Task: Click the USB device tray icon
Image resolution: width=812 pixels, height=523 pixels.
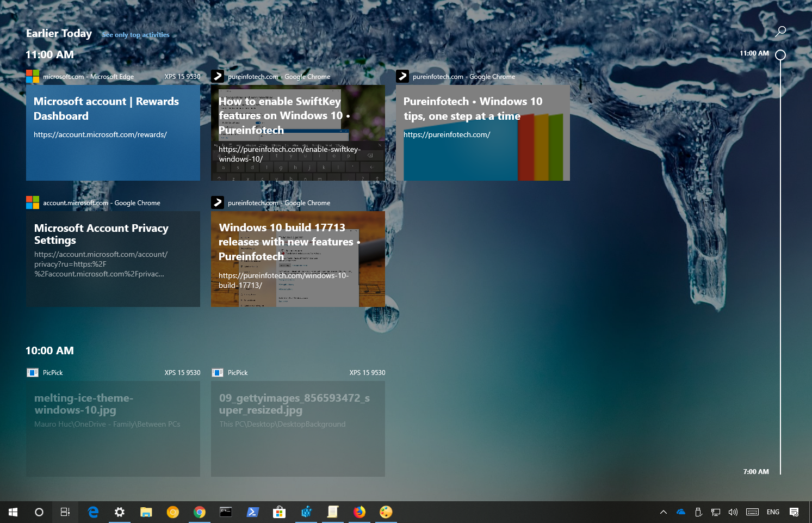Action: pos(698,512)
